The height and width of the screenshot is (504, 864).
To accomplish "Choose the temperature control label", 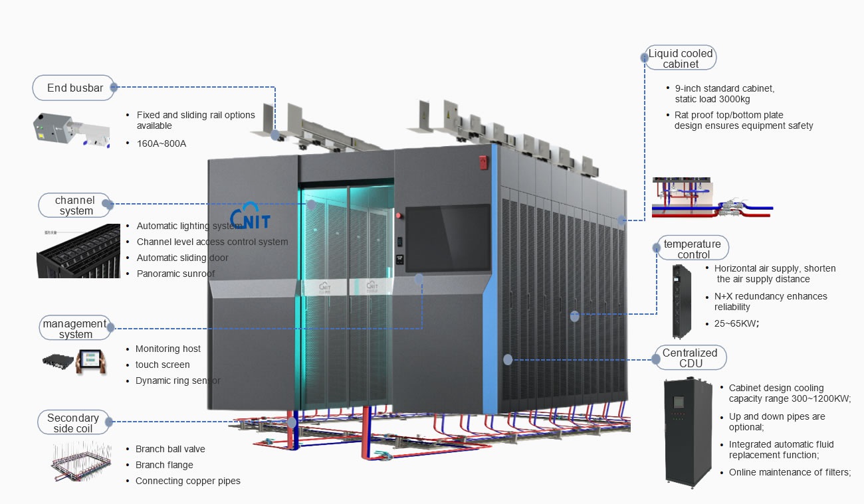I will [x=693, y=249].
